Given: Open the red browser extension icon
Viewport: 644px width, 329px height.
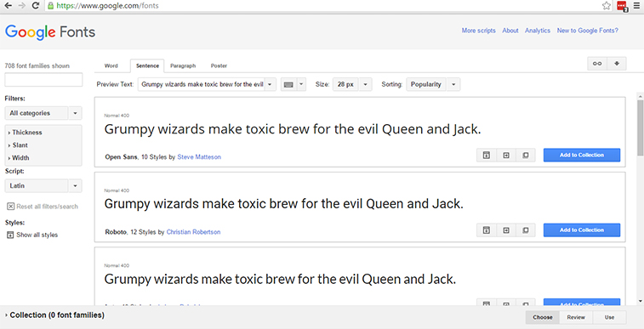Looking at the screenshot, I should (x=622, y=6).
